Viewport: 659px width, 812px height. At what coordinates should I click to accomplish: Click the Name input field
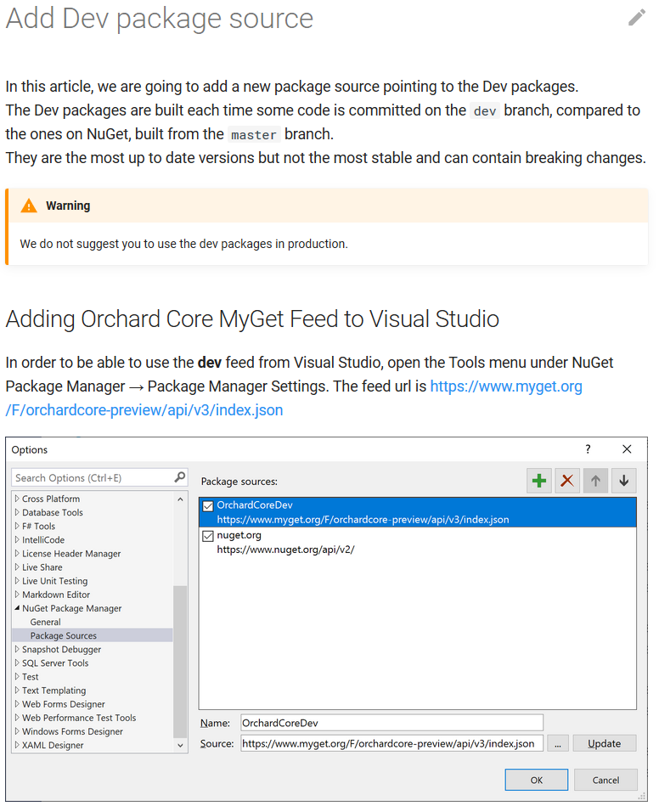(391, 723)
